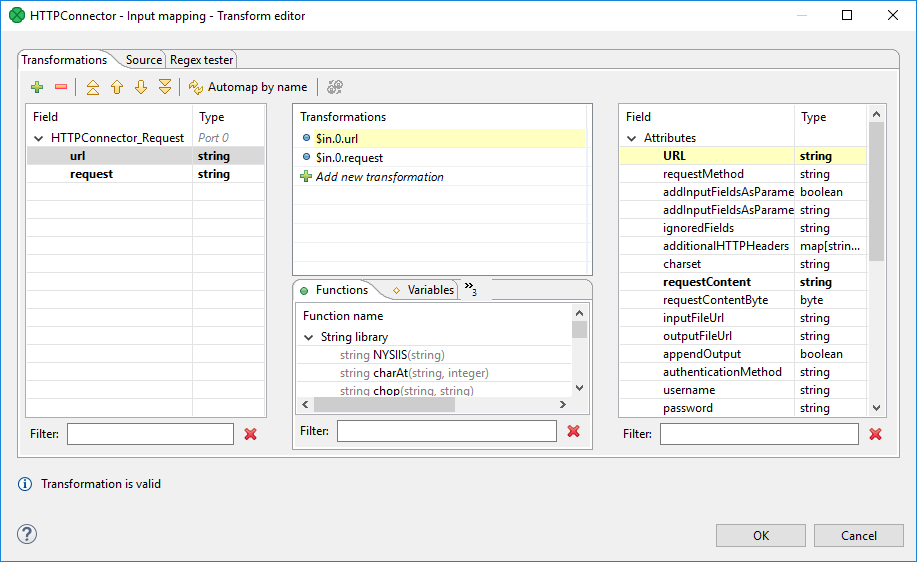This screenshot has height=562, width=917.
Task: Click the HTTPConnector clover icon in title bar
Action: 17,15
